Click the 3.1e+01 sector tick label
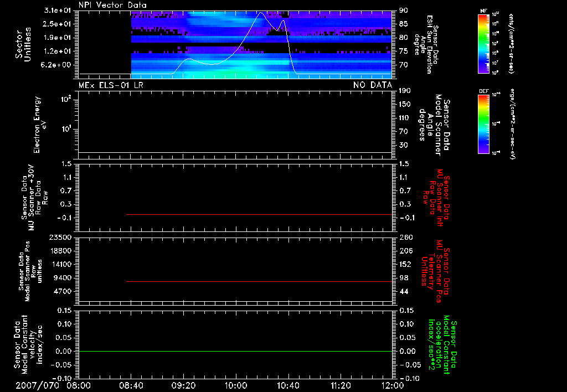 (x=58, y=11)
